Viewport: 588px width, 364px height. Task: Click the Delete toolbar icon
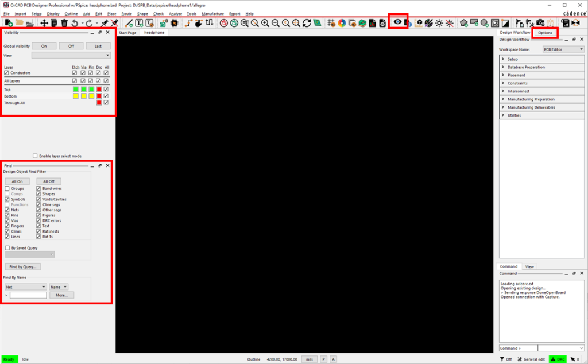(x=63, y=23)
